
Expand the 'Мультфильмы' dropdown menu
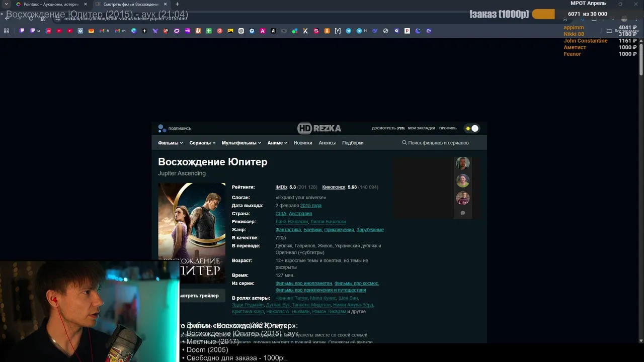(241, 143)
